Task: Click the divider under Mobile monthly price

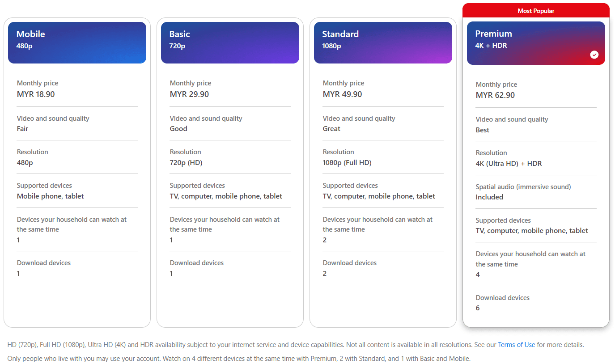Action: (77, 106)
